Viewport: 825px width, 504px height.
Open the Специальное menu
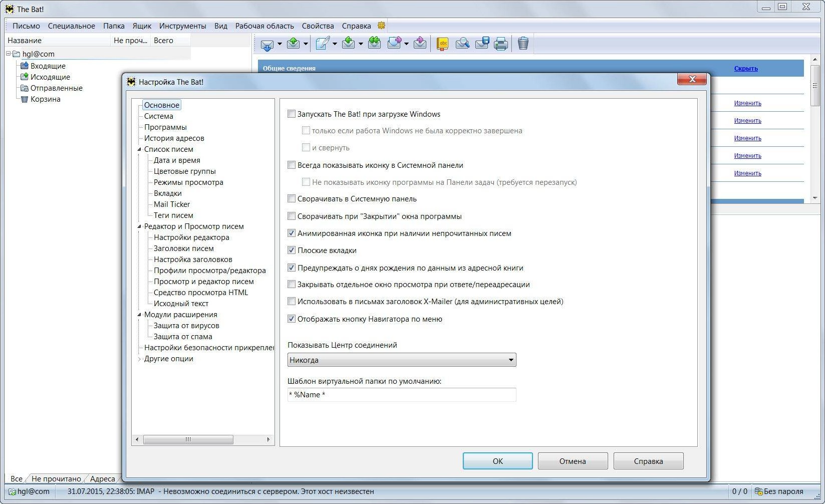tap(72, 26)
